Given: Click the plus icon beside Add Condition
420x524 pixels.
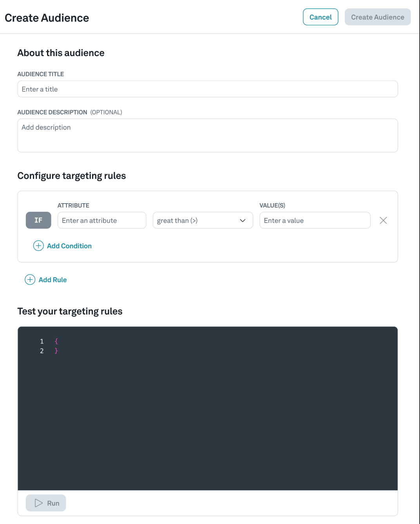Looking at the screenshot, I should pyautogui.click(x=38, y=246).
